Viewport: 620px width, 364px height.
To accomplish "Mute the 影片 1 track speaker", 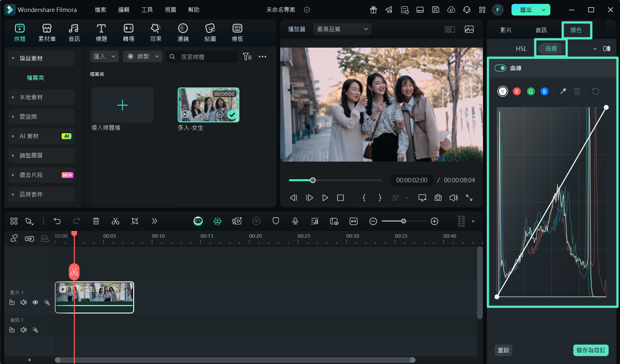I will click(24, 302).
